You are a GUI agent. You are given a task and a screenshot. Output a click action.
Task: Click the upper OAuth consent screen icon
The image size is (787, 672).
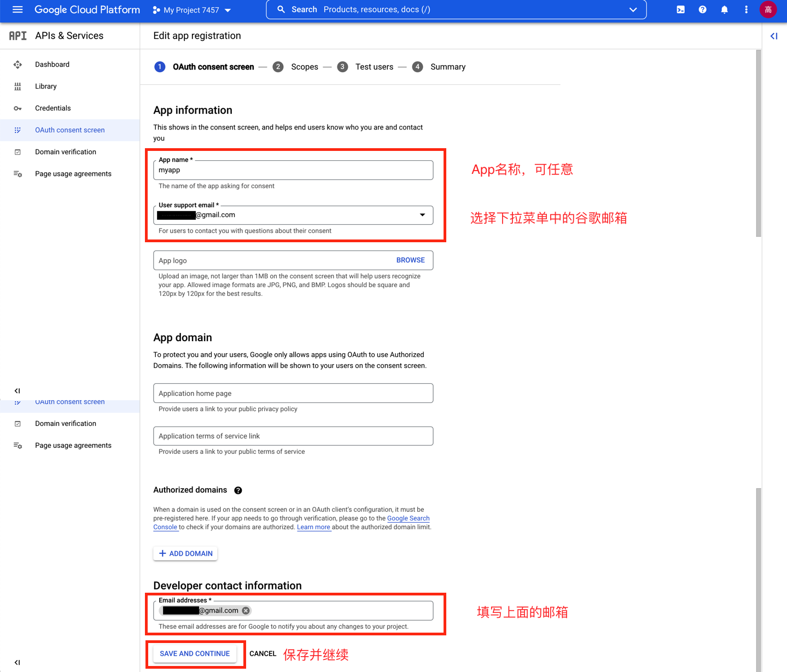18,130
